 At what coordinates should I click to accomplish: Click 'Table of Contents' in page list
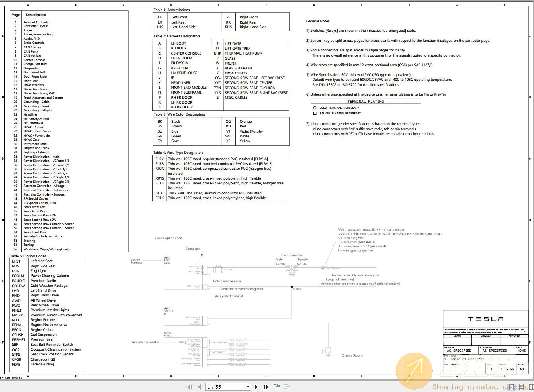tap(36, 22)
